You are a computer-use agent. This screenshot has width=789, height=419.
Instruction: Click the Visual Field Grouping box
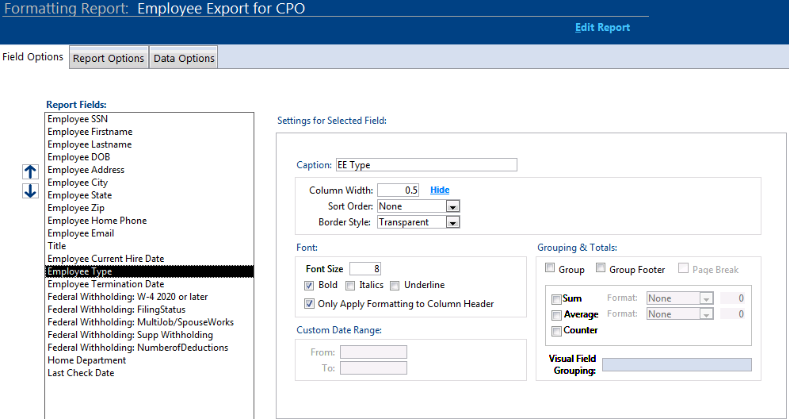pos(677,365)
